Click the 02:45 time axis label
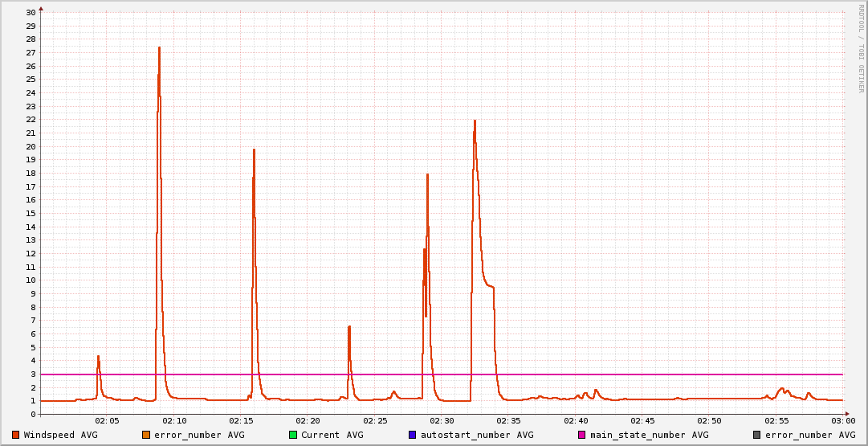 coord(643,421)
